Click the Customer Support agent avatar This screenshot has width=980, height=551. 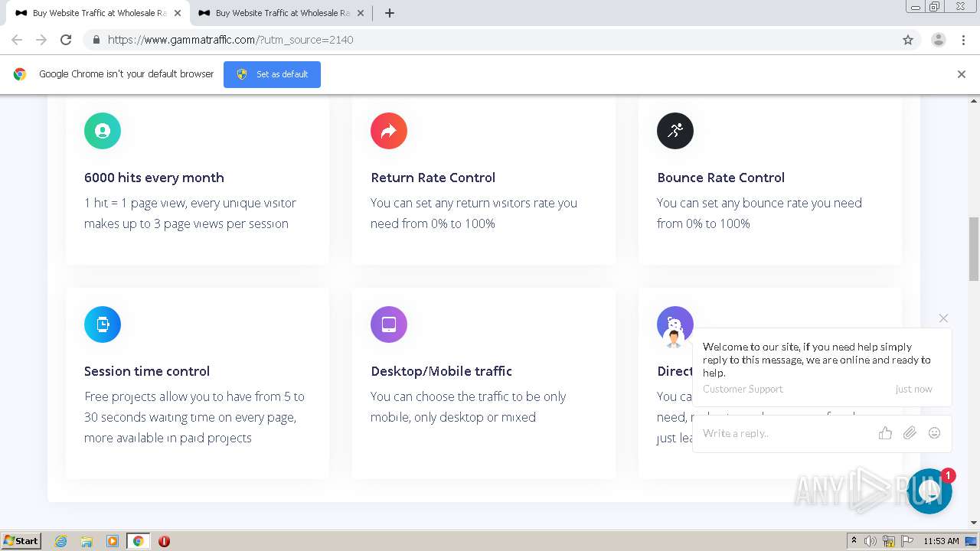pos(674,337)
